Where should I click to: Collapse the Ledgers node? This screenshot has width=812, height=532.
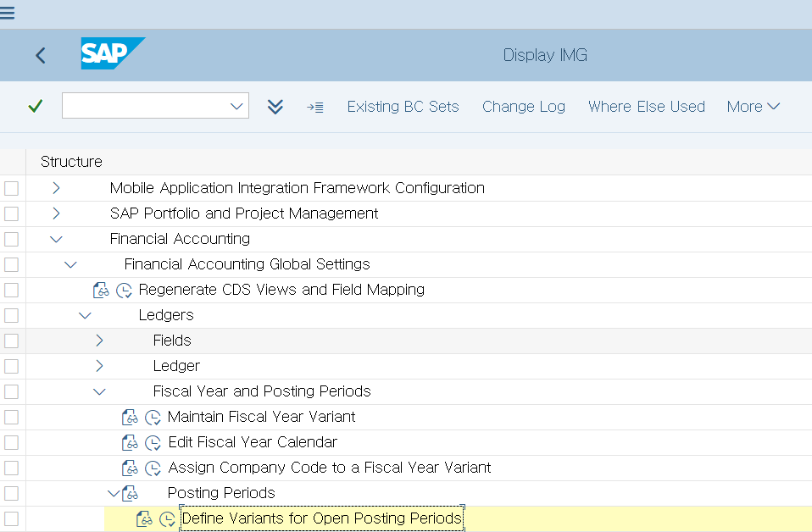85,315
